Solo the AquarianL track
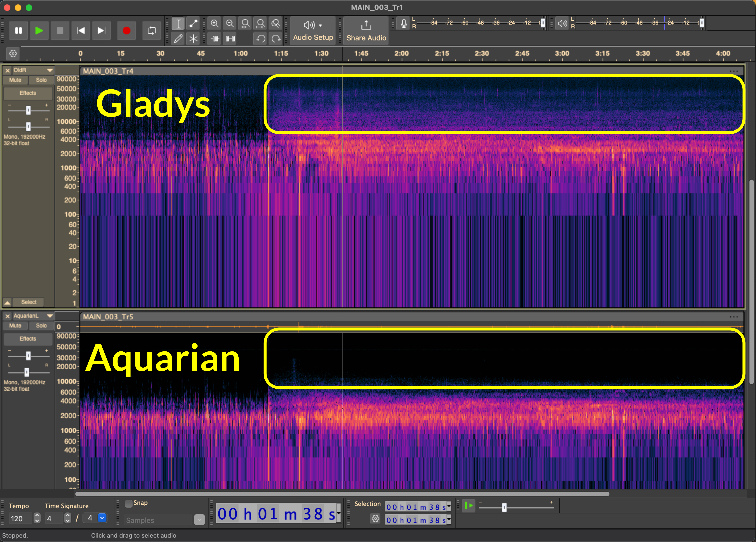 pos(41,326)
